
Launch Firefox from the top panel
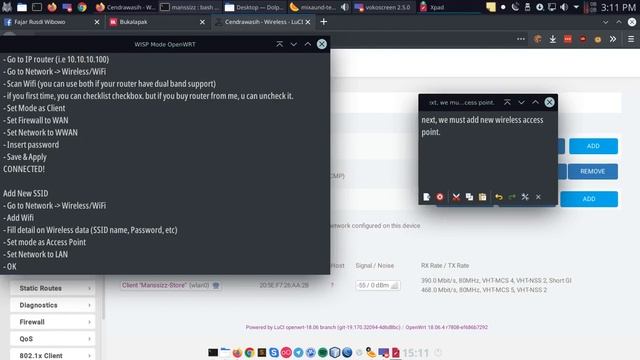[x=52, y=7]
